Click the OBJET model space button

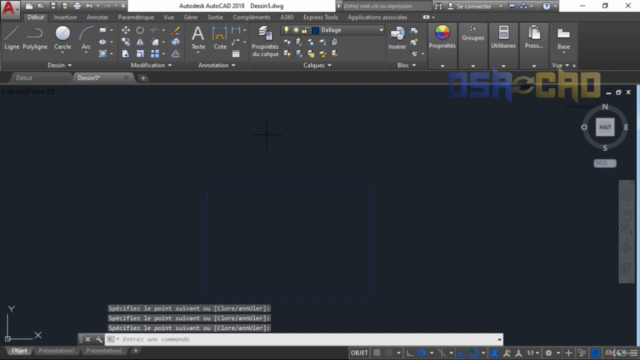click(x=359, y=353)
